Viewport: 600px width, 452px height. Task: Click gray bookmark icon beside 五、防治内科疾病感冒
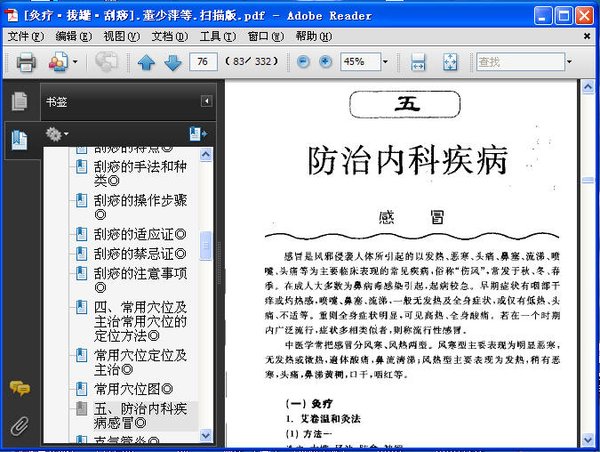[x=81, y=408]
